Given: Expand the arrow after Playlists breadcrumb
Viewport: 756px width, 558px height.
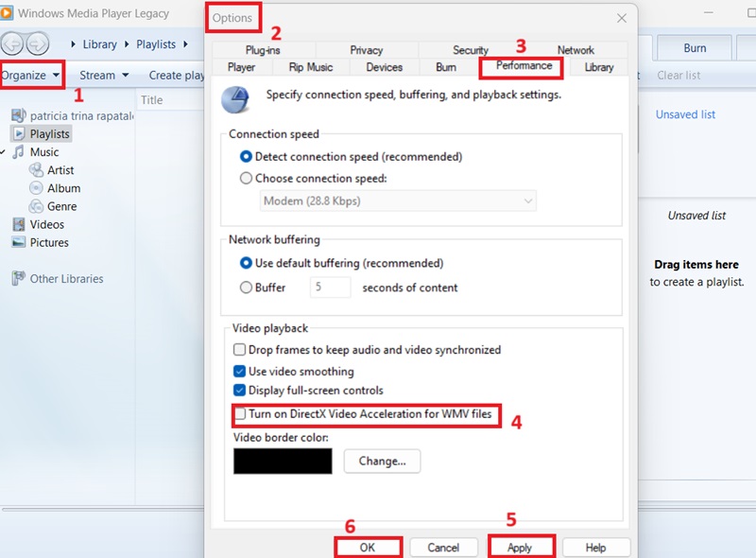Looking at the screenshot, I should pyautogui.click(x=185, y=44).
